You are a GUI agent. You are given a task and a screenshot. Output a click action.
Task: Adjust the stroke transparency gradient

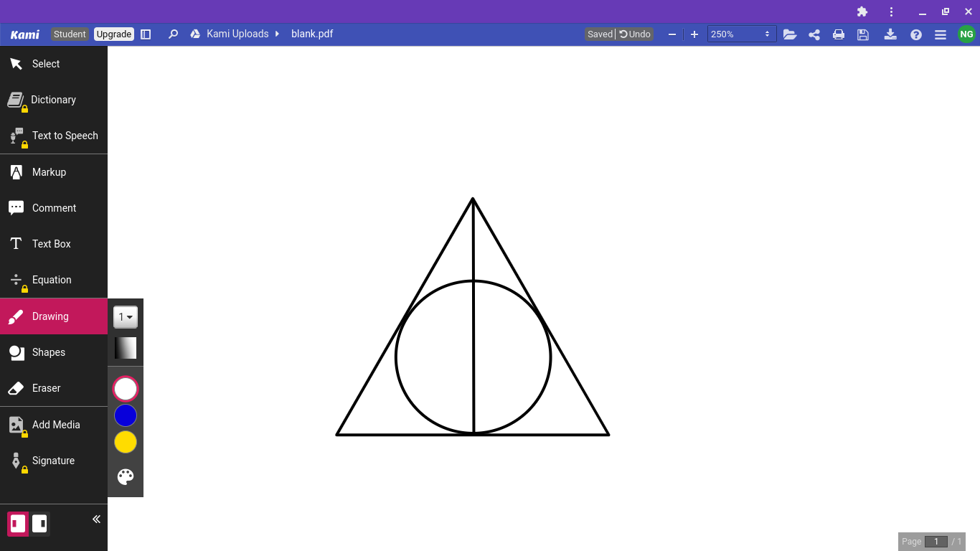tap(126, 349)
